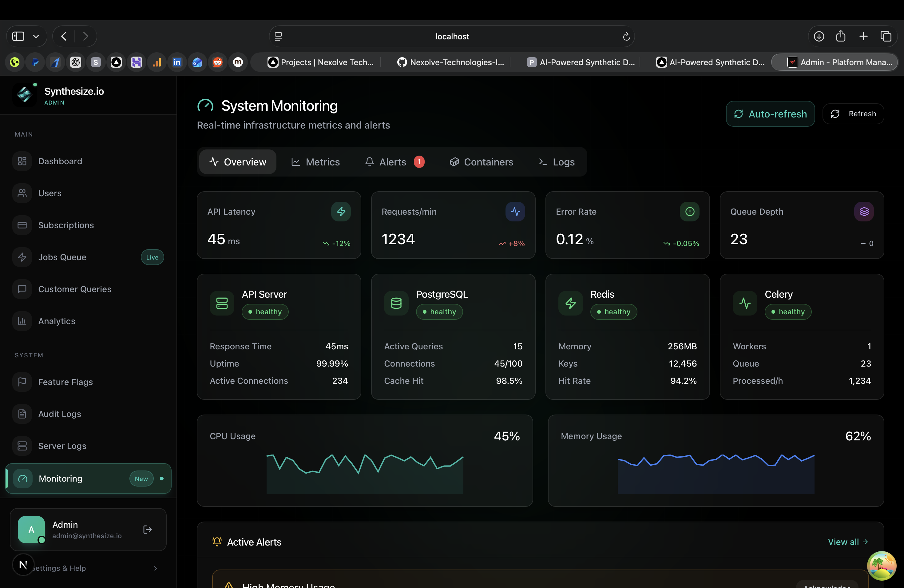Select the Jobs Queue sidebar icon
This screenshot has width=904, height=588.
pos(22,257)
